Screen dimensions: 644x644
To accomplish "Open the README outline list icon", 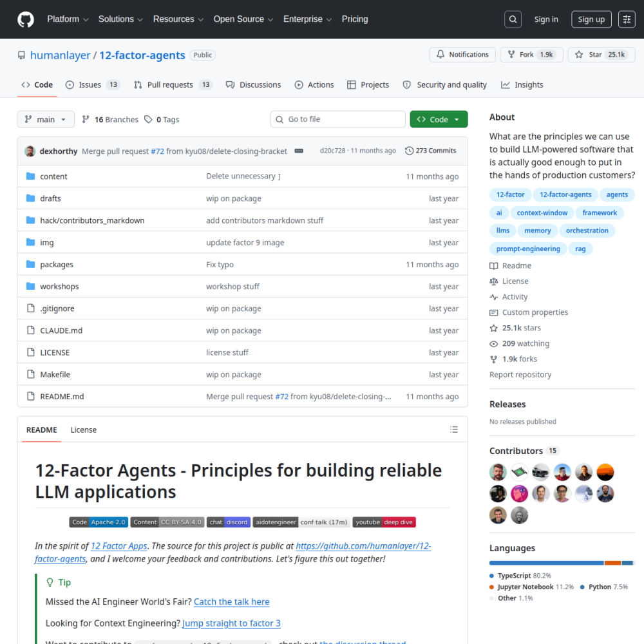I will click(x=454, y=430).
